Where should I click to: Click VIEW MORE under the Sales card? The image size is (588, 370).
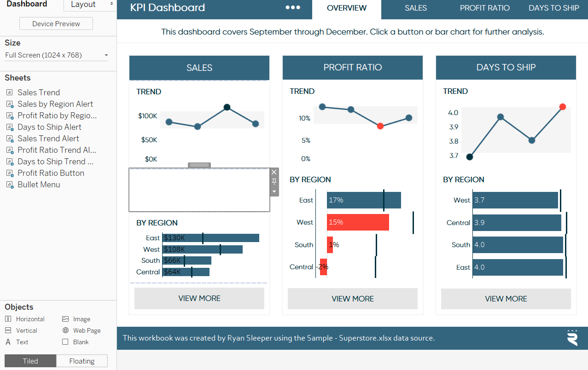click(x=199, y=298)
